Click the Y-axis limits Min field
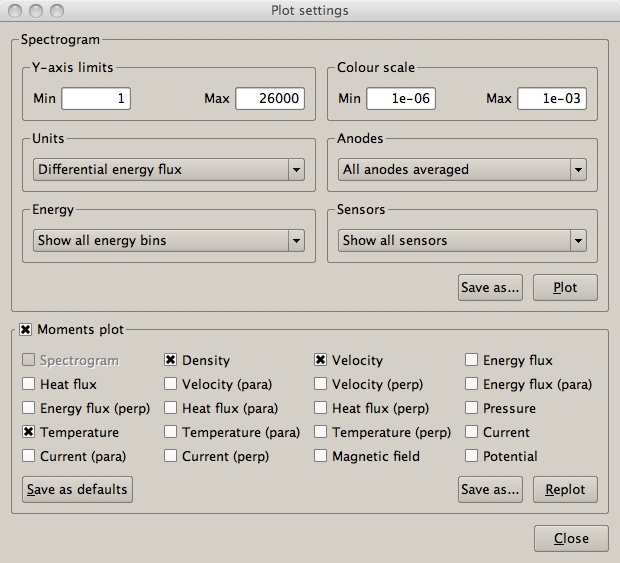Viewport: 620px width, 563px height. (96, 98)
